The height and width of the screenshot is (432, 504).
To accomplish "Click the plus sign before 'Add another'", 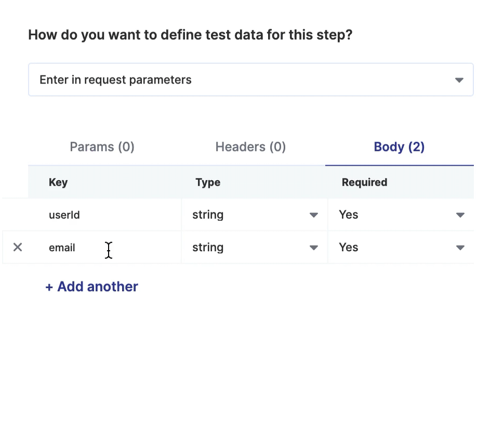I will click(x=49, y=287).
